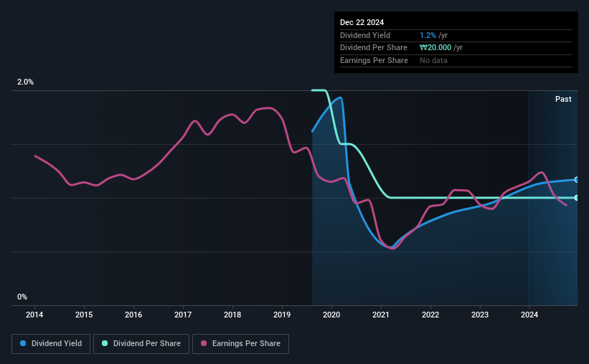Click the 2018 x-axis label

click(232, 315)
